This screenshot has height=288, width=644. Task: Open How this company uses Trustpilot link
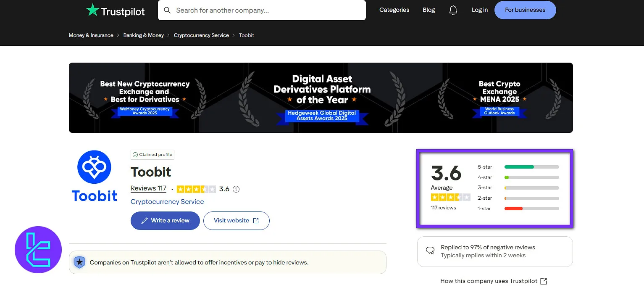pyautogui.click(x=489, y=281)
